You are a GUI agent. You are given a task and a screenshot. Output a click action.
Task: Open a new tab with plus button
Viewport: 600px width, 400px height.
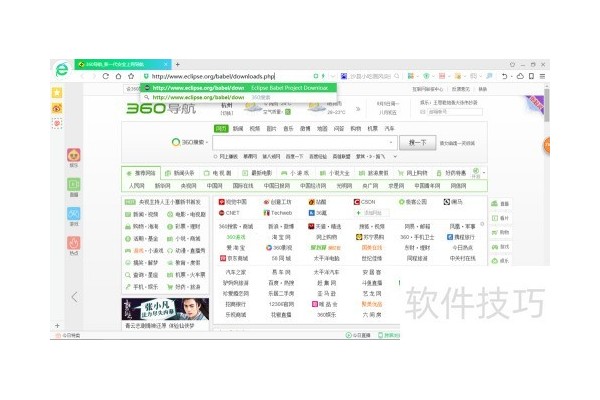pos(178,64)
